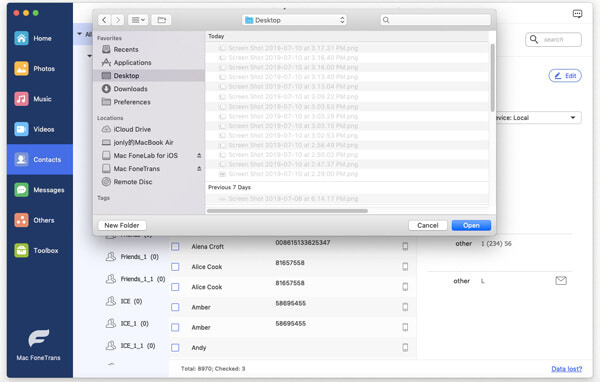Open the Toolbox section
This screenshot has width=600, height=382.
pyautogui.click(x=39, y=250)
